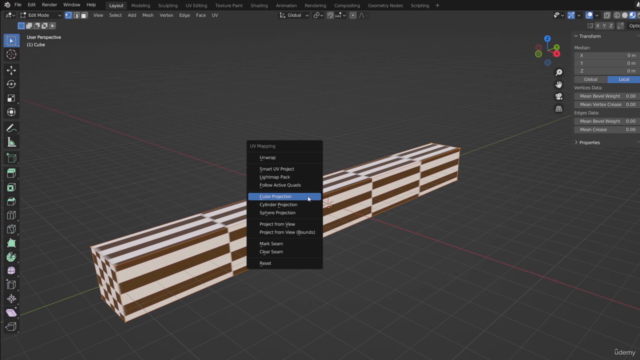Open Global transform orientation dropdown

294,15
